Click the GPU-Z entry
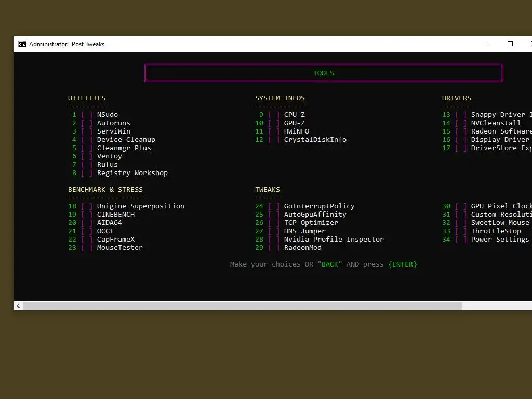 (294, 123)
